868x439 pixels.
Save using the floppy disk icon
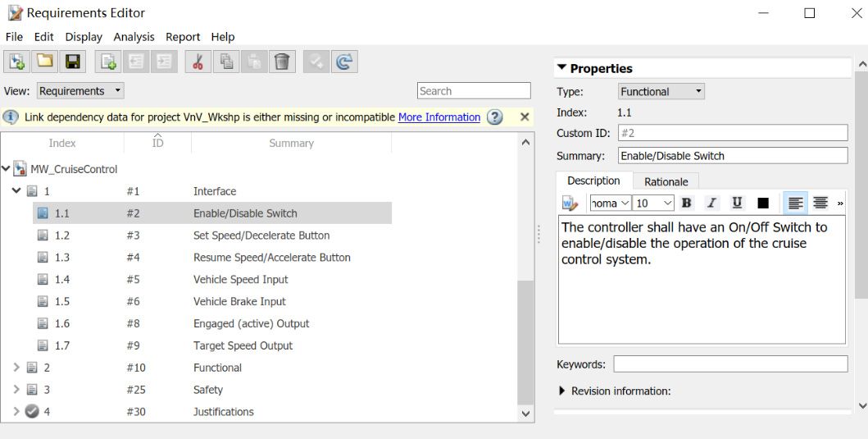coord(72,62)
